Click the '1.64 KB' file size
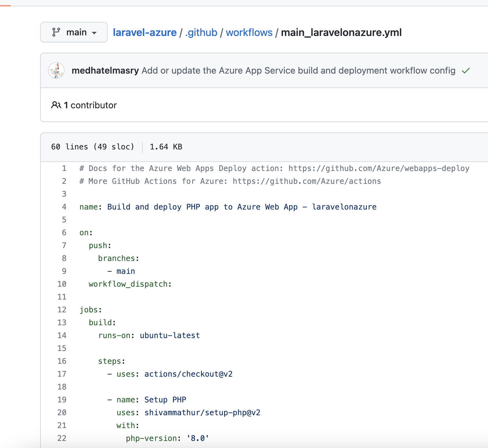Screen dimensions: 488x448 pyautogui.click(x=166, y=147)
